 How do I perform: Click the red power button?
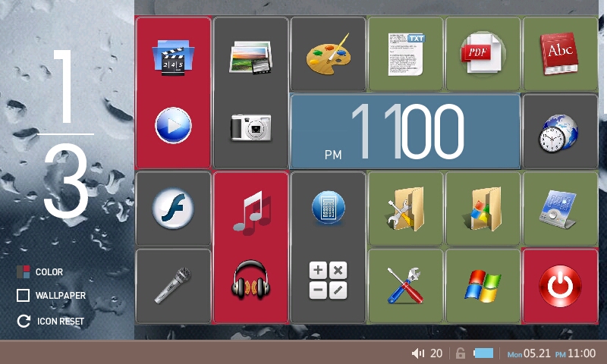coord(560,286)
